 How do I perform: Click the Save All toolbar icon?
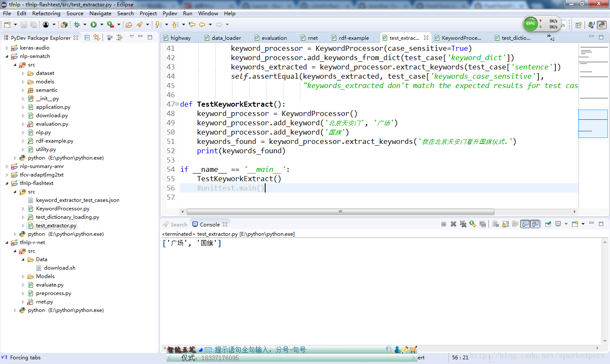click(34, 25)
